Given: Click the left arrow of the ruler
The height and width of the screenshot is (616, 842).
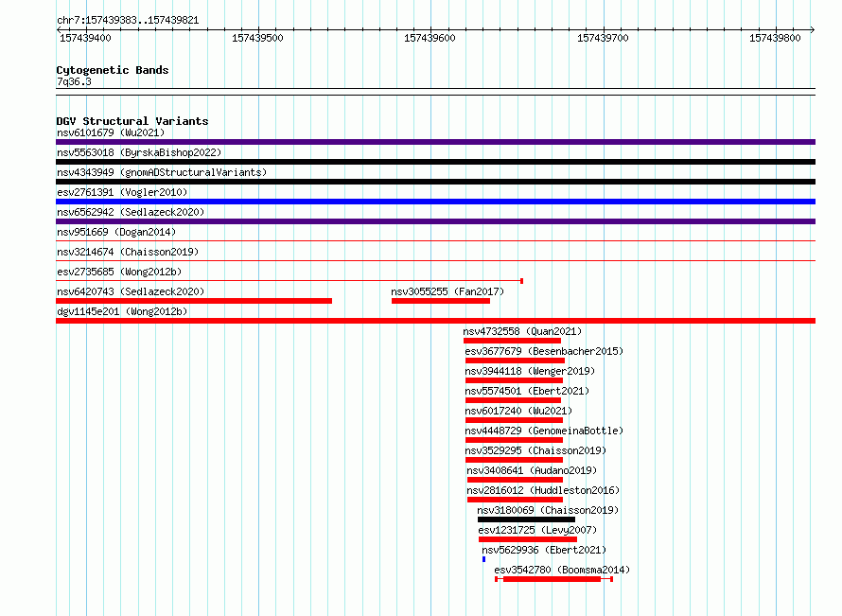Looking at the screenshot, I should pos(59,30).
